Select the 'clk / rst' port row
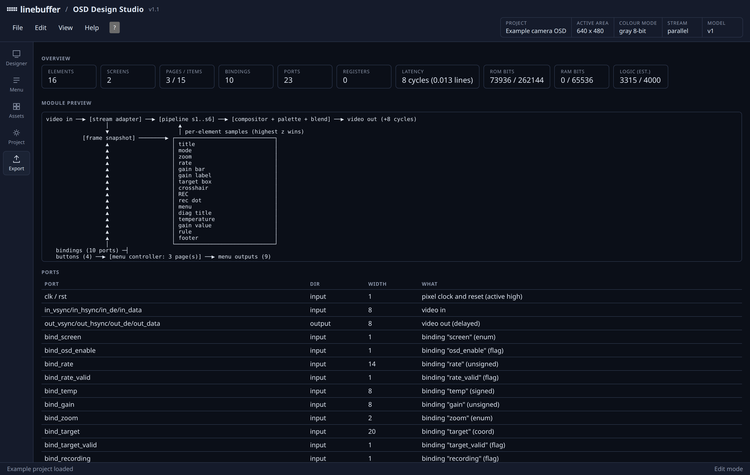Screen dimensions: 750x475 click(391, 297)
